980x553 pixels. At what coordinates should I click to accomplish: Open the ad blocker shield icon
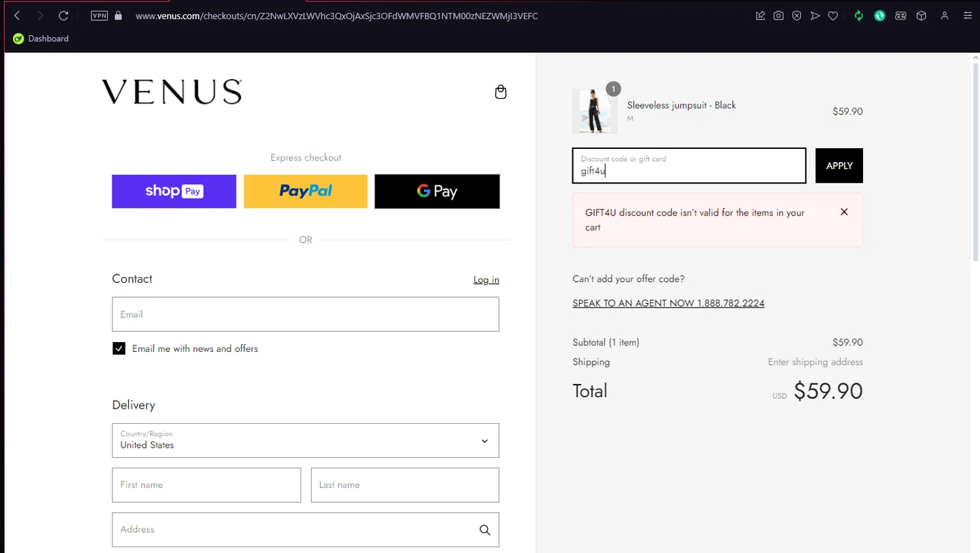[x=797, y=16]
